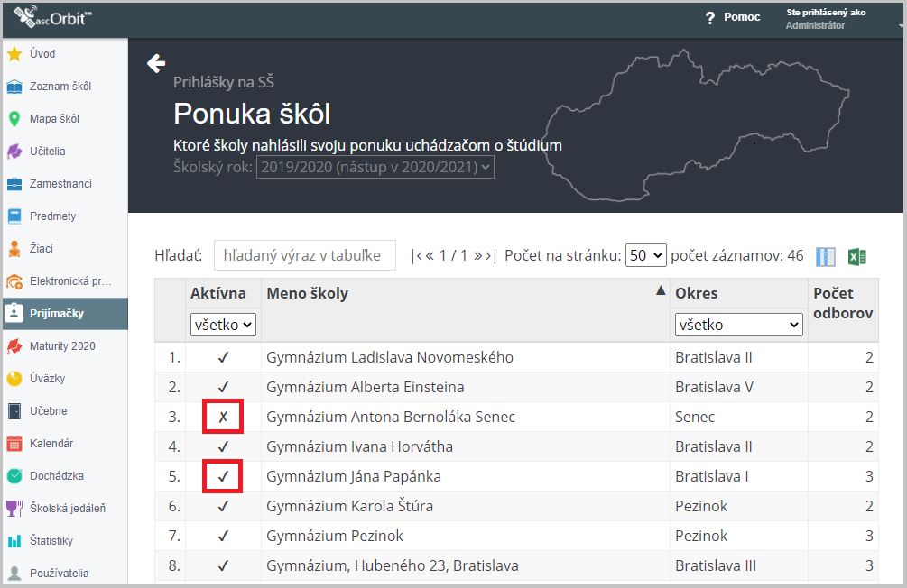Select school Gymnázium Ladislava Novomeského

click(390, 358)
